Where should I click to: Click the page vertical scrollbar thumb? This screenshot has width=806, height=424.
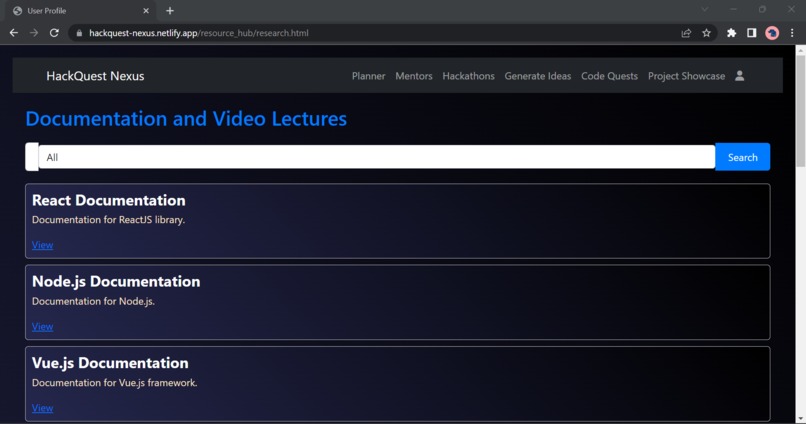tap(800, 110)
